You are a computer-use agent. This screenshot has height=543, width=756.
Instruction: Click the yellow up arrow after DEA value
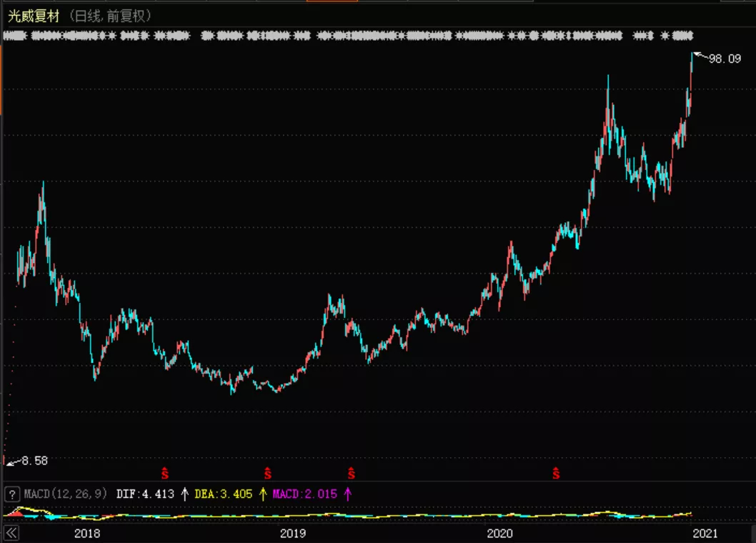coord(262,494)
